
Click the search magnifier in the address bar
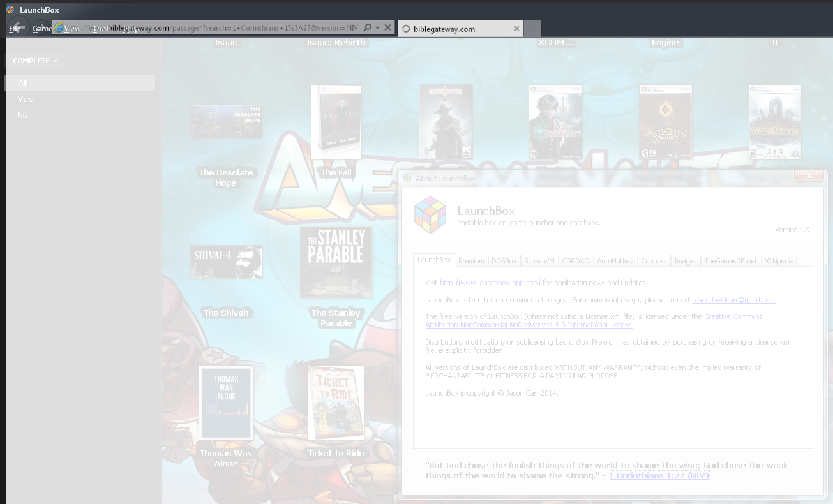pyautogui.click(x=367, y=28)
